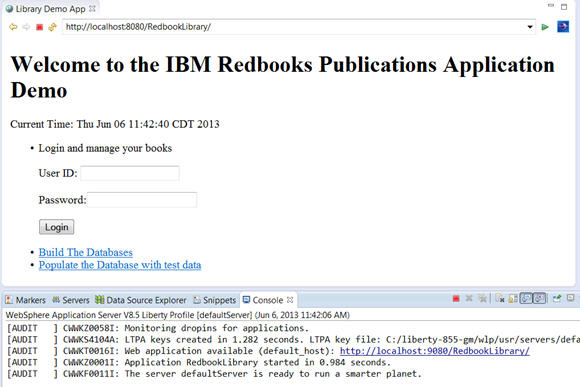This screenshot has width=580, height=387.
Task: Open the Data Source Explorer tab
Action: [141, 300]
